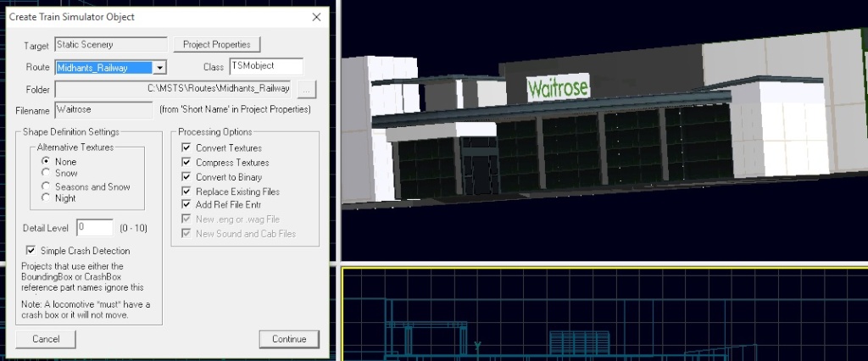868x361 pixels.
Task: Click the Folder path field
Action: [173, 89]
